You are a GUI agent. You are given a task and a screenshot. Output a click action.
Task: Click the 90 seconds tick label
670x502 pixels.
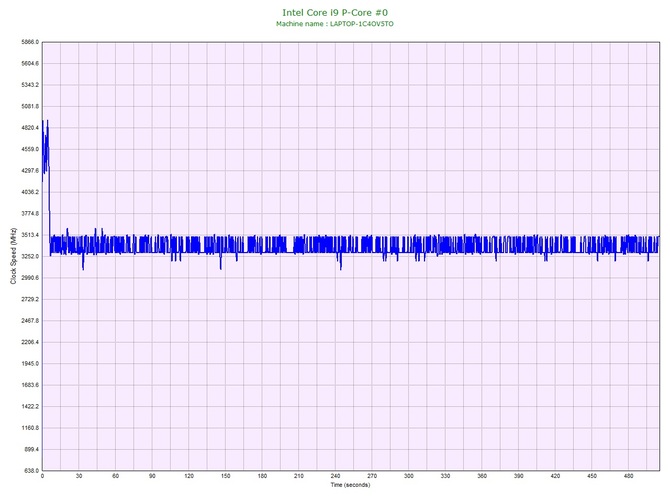[152, 476]
